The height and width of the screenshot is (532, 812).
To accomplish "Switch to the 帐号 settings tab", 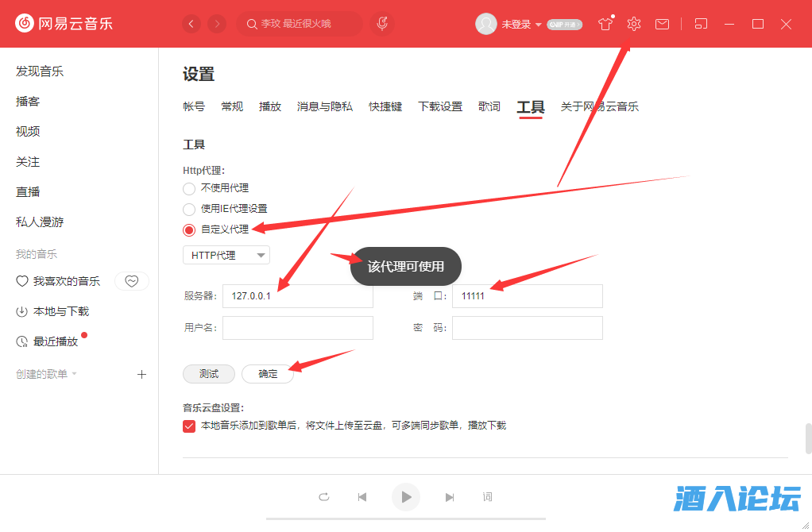I will tap(194, 106).
